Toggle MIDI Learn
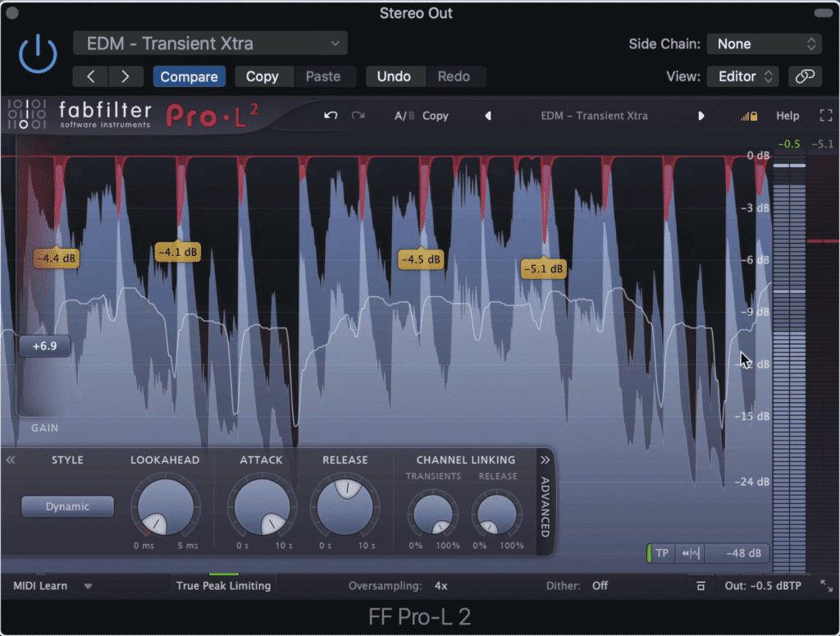The height and width of the screenshot is (636, 840). tap(40, 586)
